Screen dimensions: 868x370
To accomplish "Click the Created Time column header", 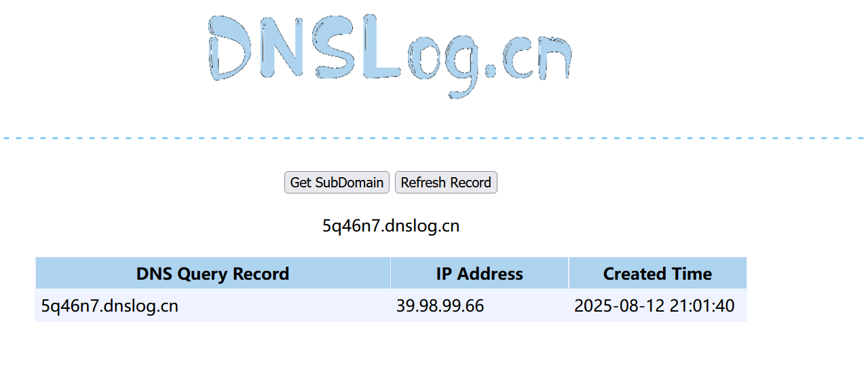I will (658, 274).
